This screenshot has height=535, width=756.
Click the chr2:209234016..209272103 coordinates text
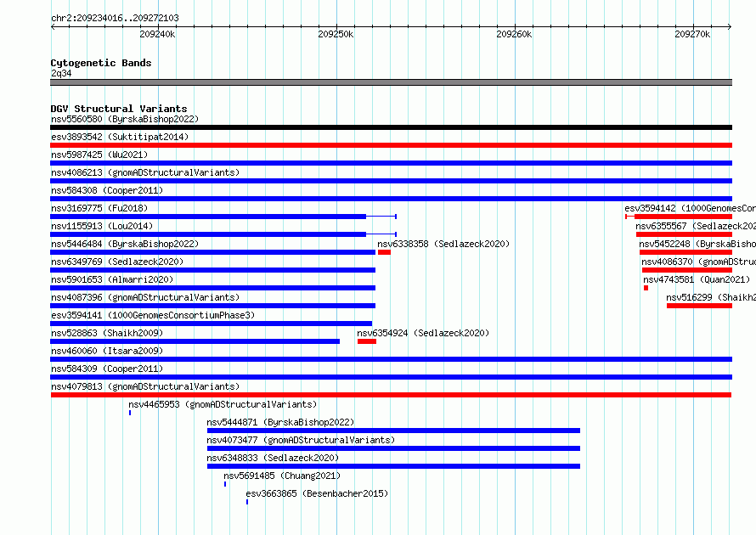pyautogui.click(x=115, y=18)
